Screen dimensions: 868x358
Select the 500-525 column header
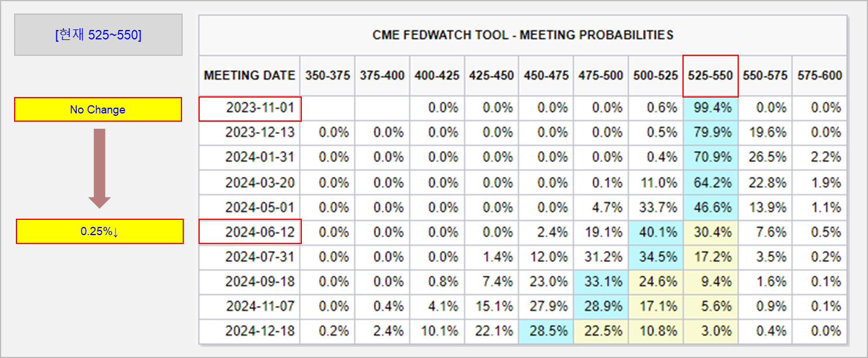[655, 75]
